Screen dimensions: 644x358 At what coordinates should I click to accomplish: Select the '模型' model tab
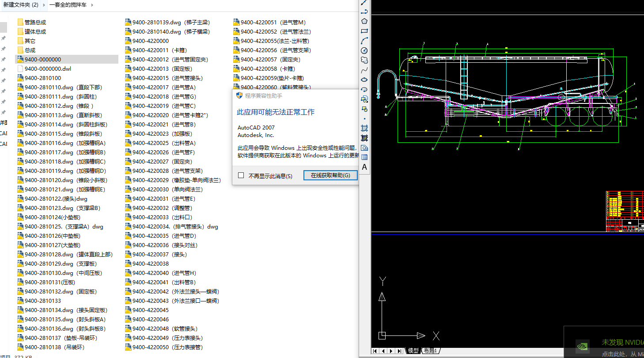(x=413, y=350)
